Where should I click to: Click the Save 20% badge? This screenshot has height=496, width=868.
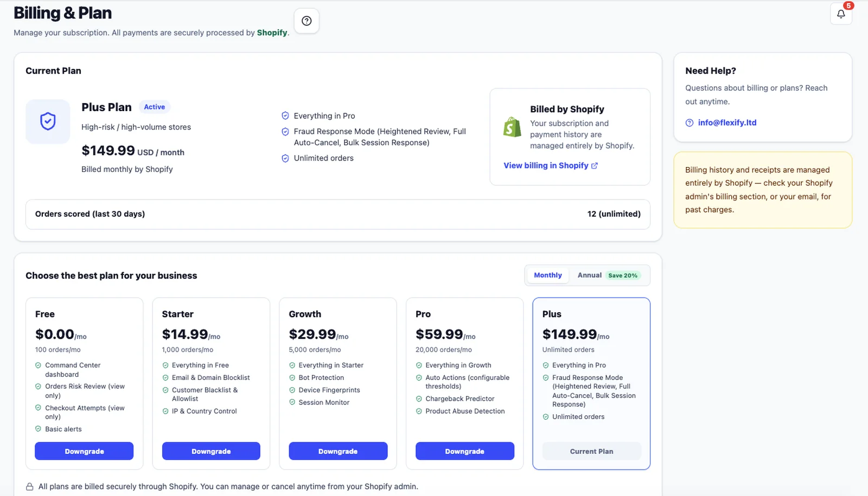click(623, 275)
